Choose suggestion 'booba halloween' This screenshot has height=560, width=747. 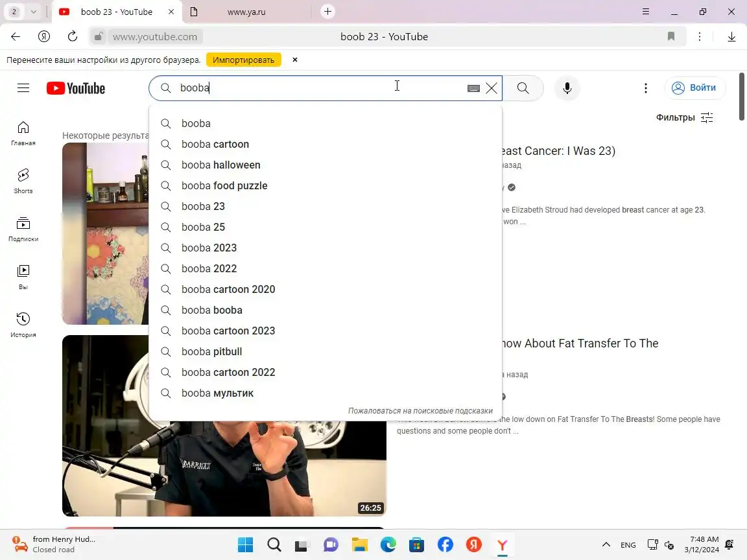(x=326, y=165)
